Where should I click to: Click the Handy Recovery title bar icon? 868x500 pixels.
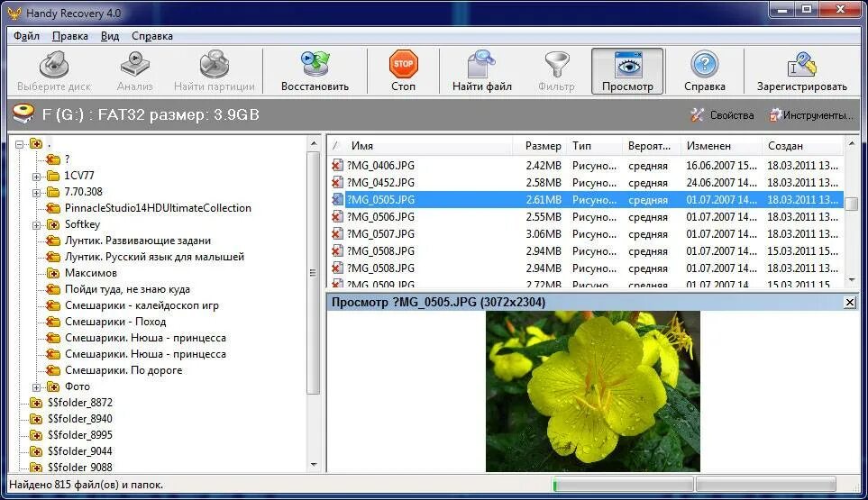(x=14, y=13)
